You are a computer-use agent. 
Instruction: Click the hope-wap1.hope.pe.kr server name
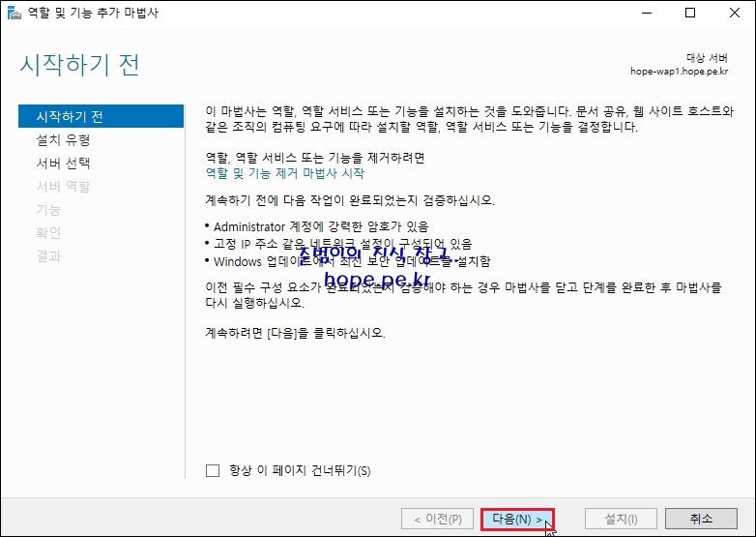(x=679, y=72)
